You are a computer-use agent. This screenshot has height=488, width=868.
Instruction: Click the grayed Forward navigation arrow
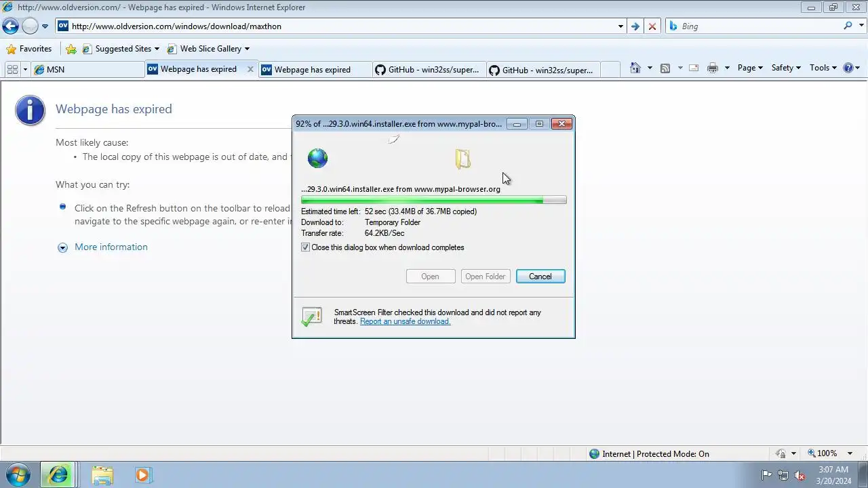(30, 26)
